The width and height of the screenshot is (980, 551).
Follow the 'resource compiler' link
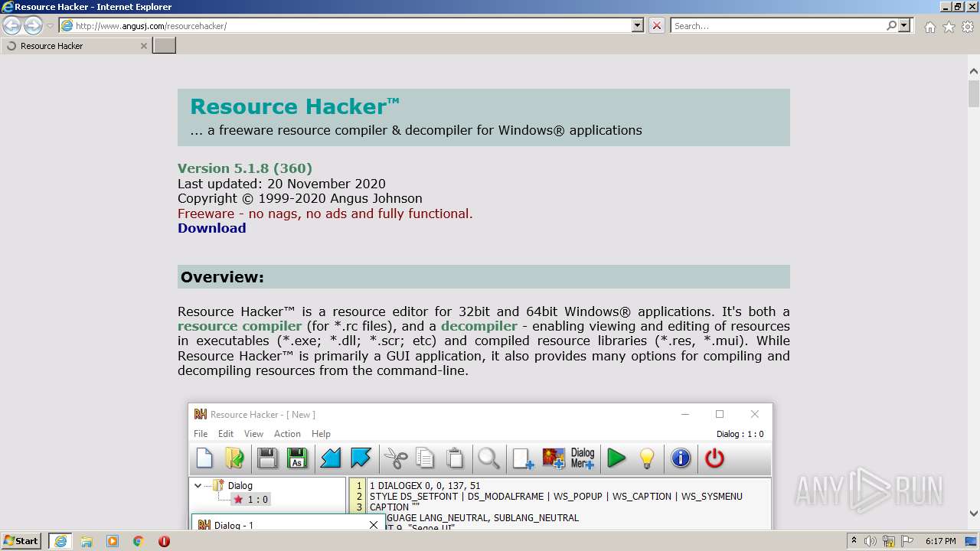tap(240, 326)
